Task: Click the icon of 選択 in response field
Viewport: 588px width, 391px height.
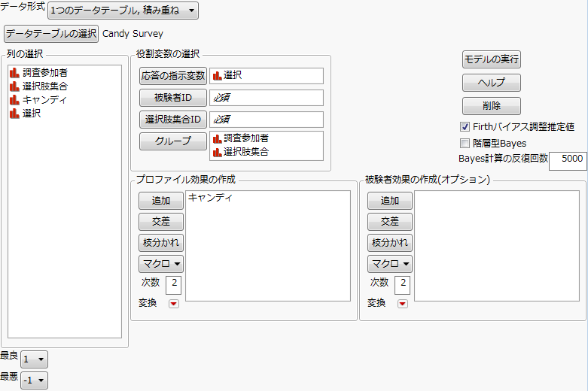Action: pos(218,75)
